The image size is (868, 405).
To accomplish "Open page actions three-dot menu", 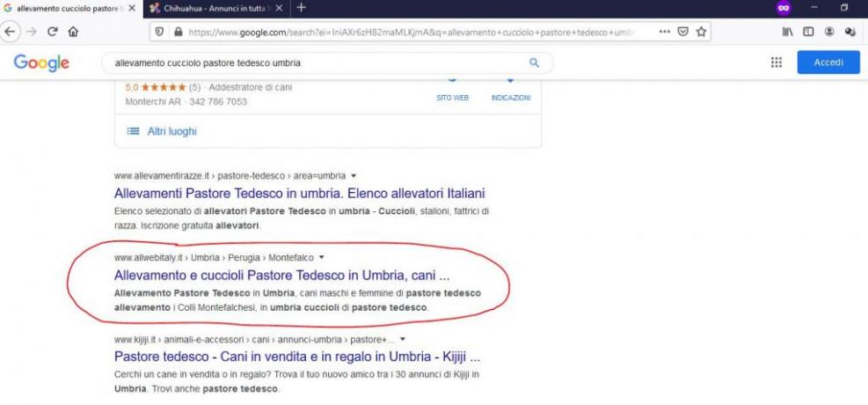I will 665,32.
